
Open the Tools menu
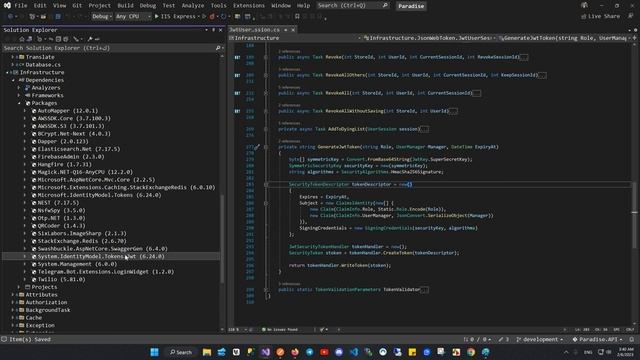[x=218, y=6]
